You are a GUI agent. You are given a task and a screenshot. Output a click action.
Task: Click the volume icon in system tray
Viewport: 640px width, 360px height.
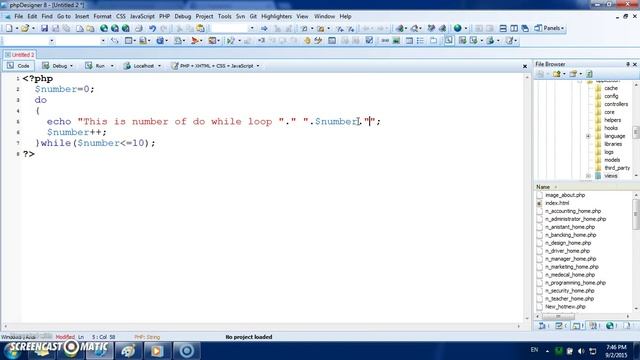click(x=581, y=351)
